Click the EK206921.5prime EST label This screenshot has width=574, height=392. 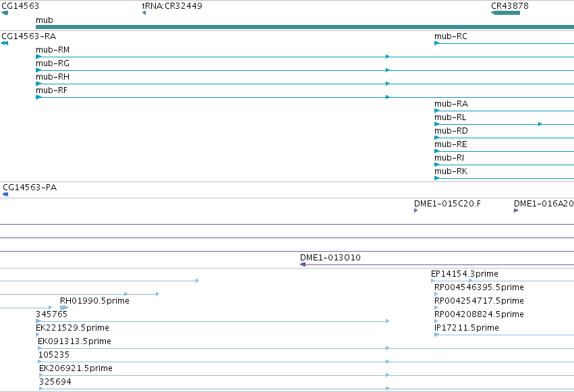(x=76, y=368)
